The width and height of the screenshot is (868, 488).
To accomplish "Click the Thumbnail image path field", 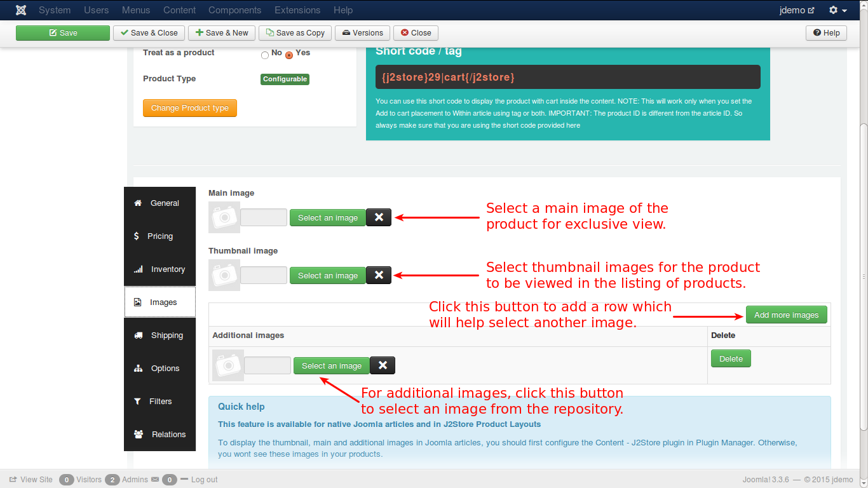I will tap(264, 275).
